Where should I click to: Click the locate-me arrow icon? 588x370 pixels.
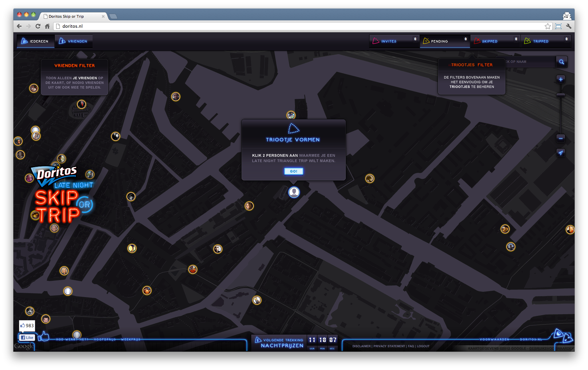coord(561,153)
